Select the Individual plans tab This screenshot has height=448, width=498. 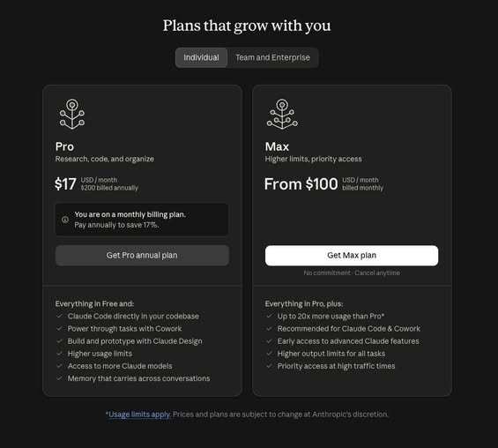point(201,57)
